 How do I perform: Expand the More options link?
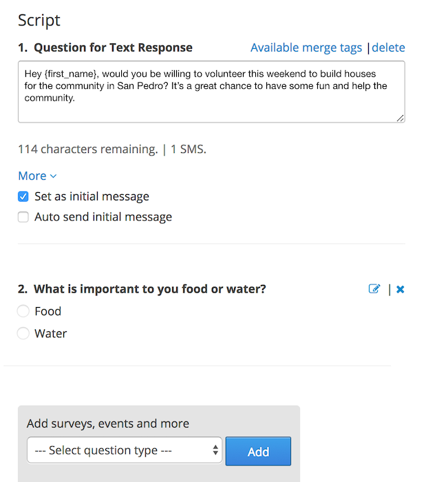37,176
